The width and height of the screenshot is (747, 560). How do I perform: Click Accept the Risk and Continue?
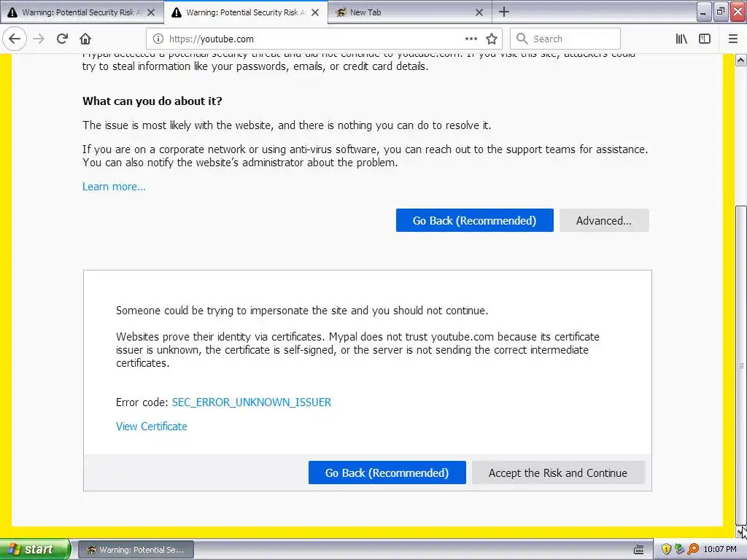pyautogui.click(x=558, y=472)
